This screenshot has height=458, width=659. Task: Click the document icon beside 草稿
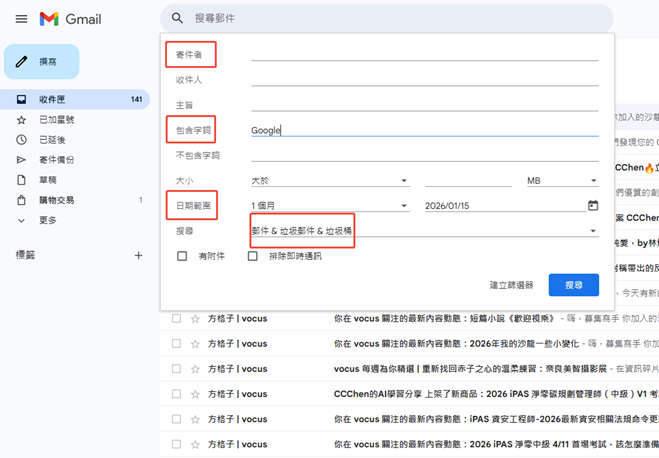pos(21,180)
